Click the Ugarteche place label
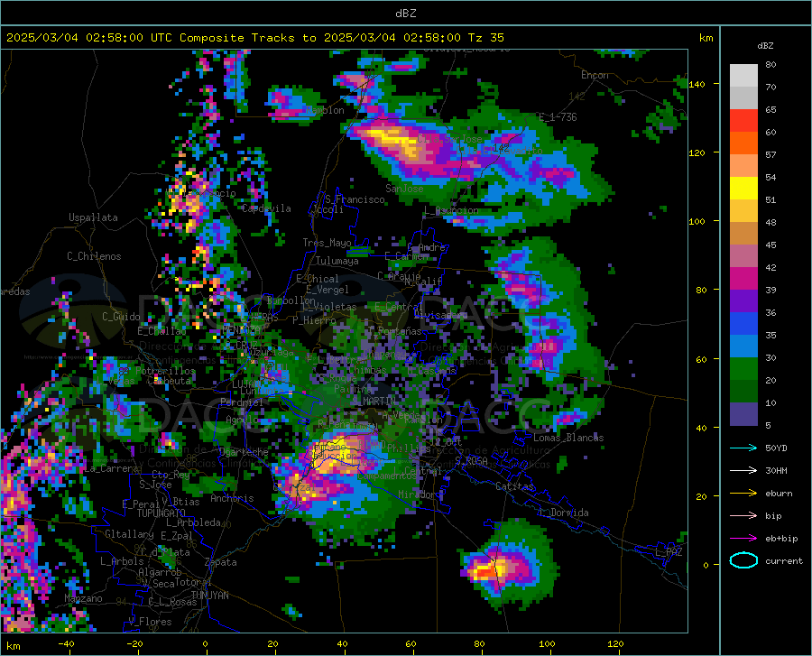This screenshot has height=656, width=812. point(244,452)
